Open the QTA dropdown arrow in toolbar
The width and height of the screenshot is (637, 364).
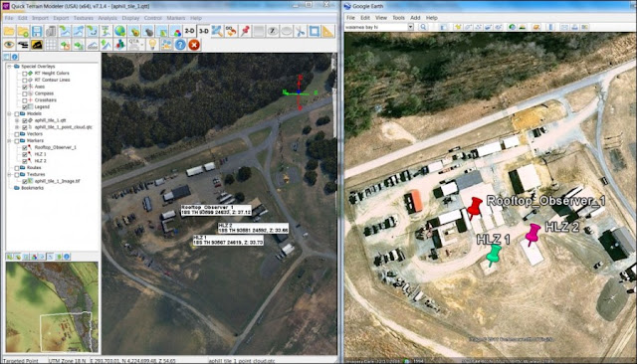(142, 45)
